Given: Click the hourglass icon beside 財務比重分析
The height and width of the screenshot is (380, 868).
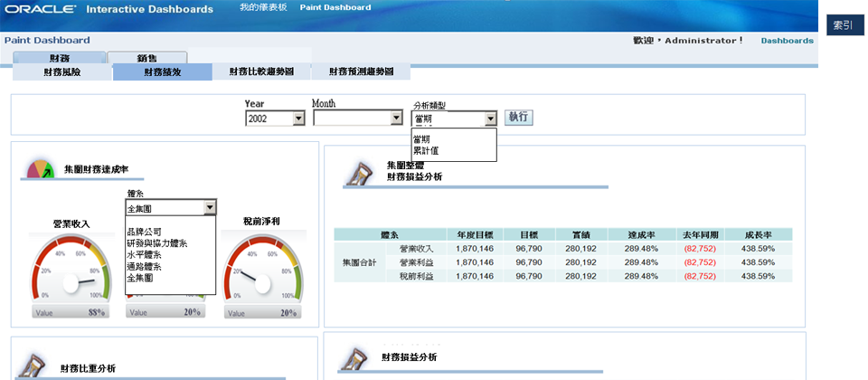Looking at the screenshot, I should click(x=36, y=365).
